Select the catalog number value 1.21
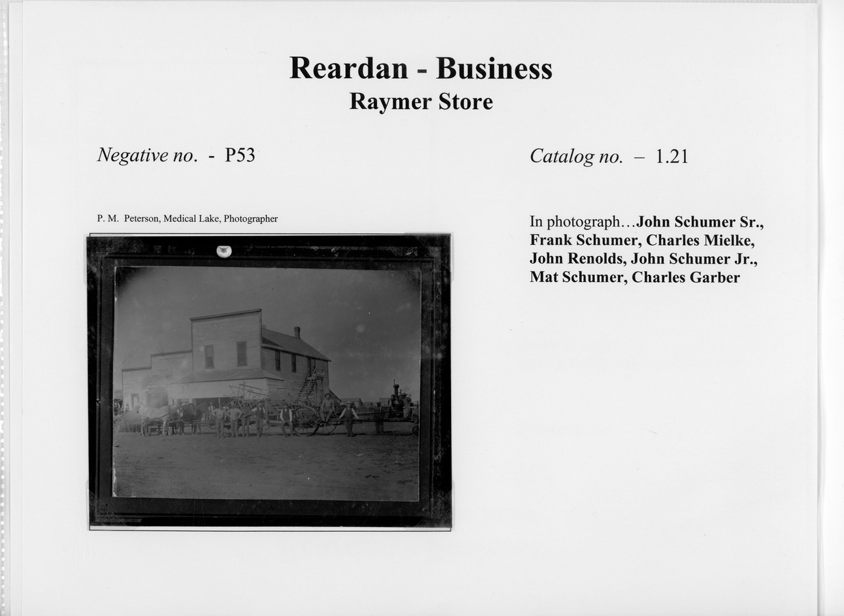 click(672, 157)
